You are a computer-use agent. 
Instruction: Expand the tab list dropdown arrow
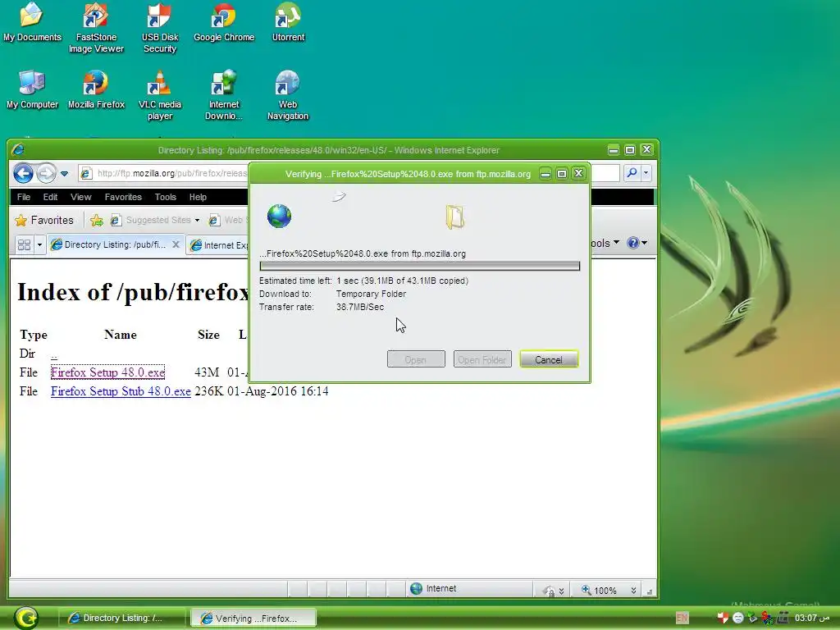[x=39, y=244]
